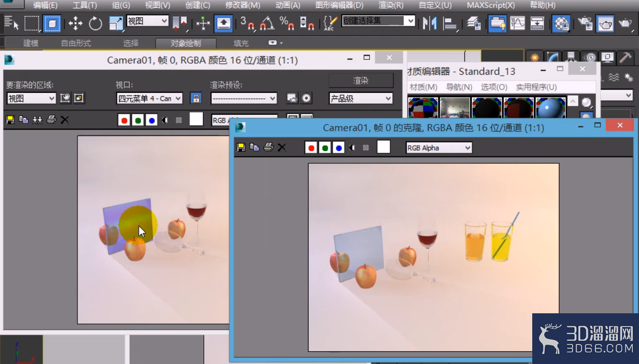Choose the rectangular selection region tool
639x364 pixels.
click(x=31, y=23)
